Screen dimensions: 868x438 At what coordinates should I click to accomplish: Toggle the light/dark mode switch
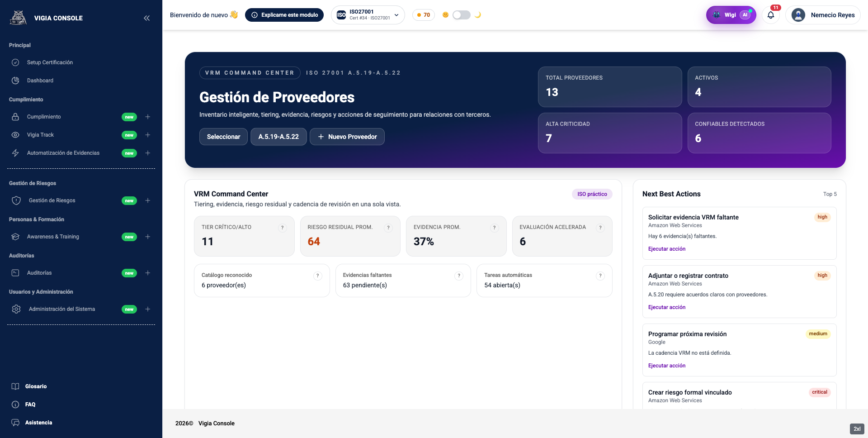click(x=462, y=15)
